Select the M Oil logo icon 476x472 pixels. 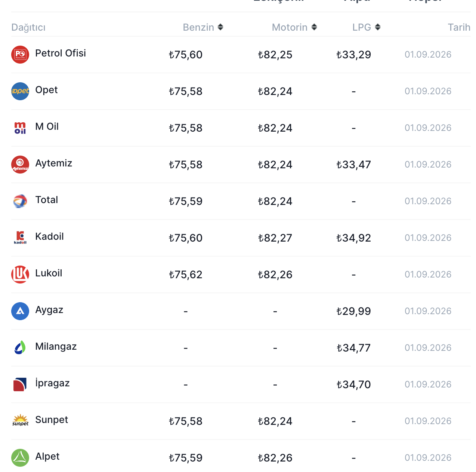(20, 128)
